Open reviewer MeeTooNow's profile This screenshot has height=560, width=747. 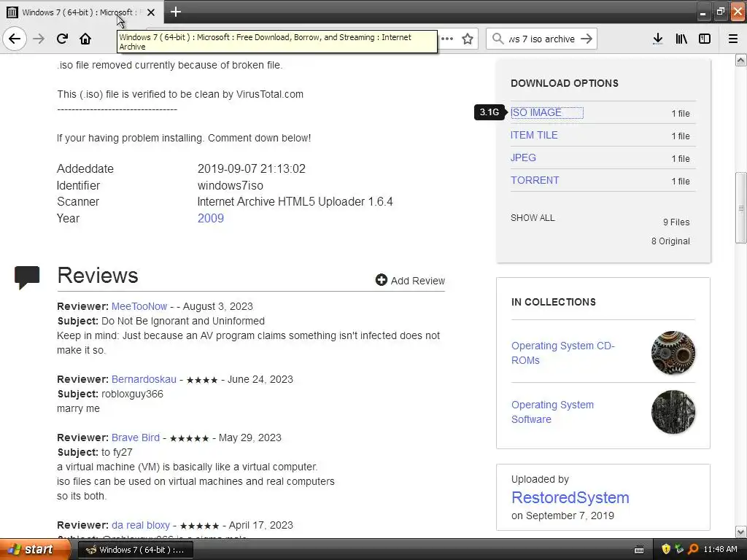pyautogui.click(x=139, y=307)
